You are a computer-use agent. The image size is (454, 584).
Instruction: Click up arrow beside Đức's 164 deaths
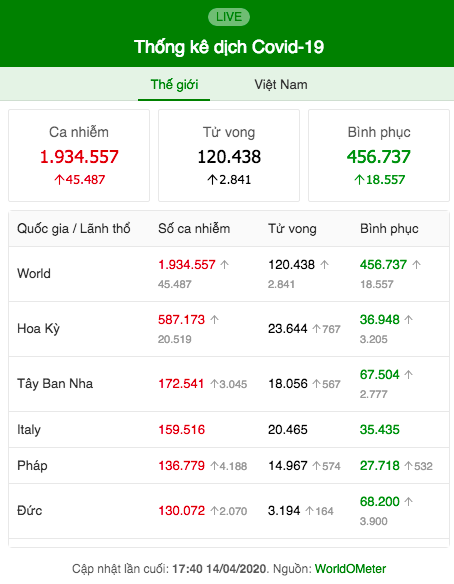[309, 511]
